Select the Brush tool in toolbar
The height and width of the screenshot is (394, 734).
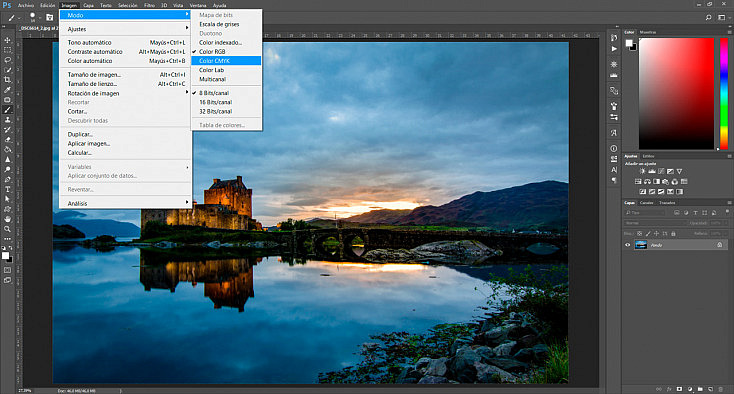coord(7,110)
